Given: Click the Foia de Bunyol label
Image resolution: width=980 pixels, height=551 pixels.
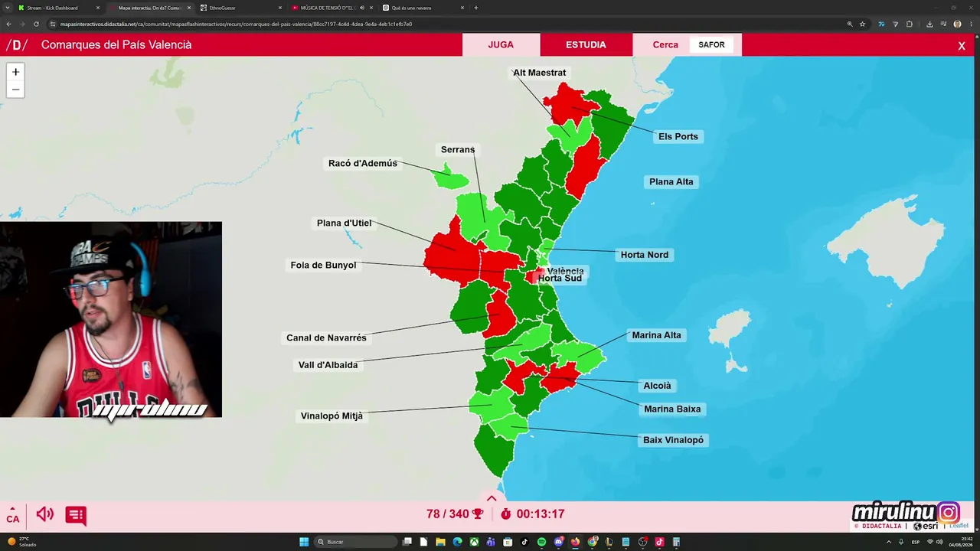Looking at the screenshot, I should click(323, 265).
